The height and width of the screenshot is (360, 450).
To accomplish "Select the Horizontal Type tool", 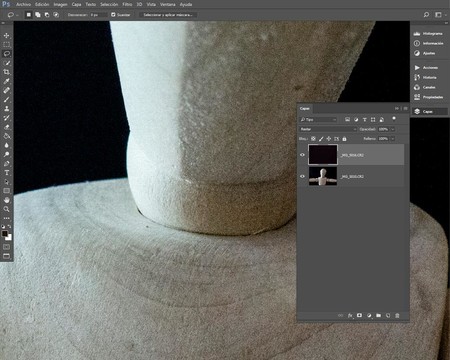I will 6,173.
